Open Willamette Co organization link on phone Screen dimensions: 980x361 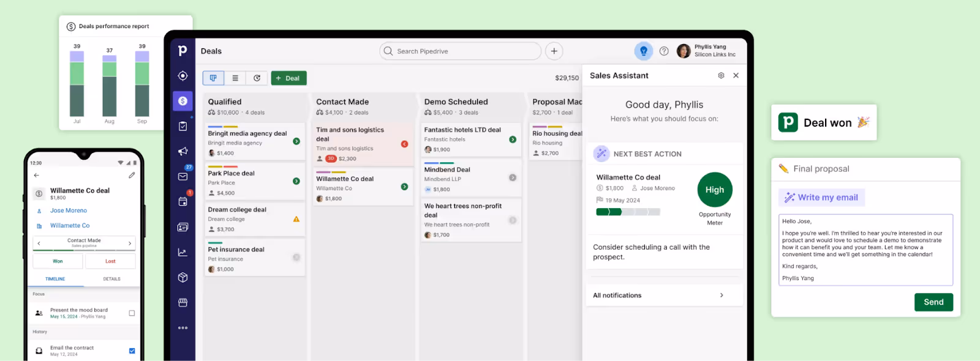70,226
